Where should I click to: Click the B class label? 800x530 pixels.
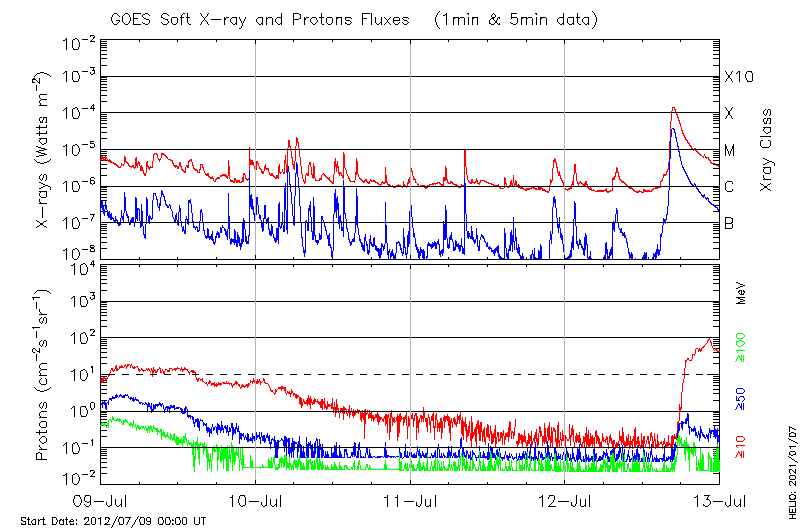point(729,223)
